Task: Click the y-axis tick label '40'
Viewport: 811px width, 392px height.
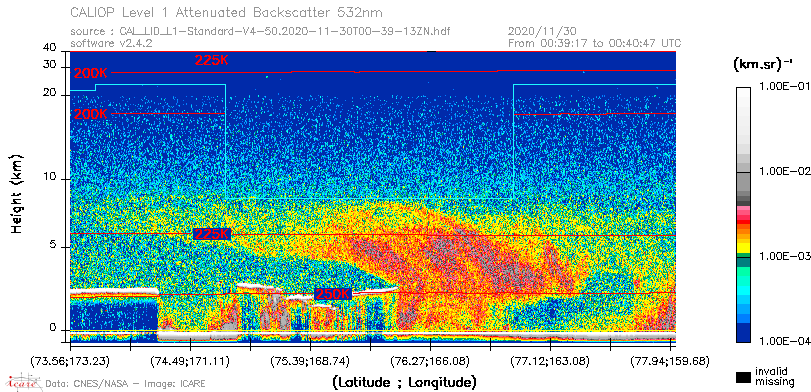Action: click(50, 48)
